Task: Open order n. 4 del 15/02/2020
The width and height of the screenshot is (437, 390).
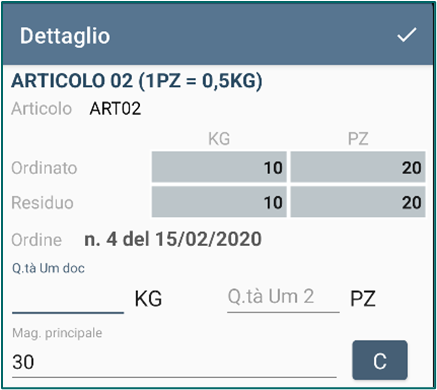Action: click(173, 239)
